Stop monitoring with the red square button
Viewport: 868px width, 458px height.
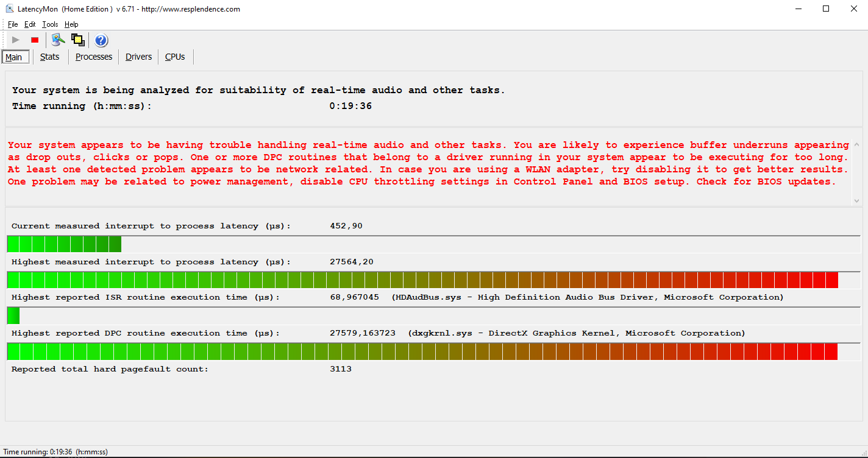[35, 40]
